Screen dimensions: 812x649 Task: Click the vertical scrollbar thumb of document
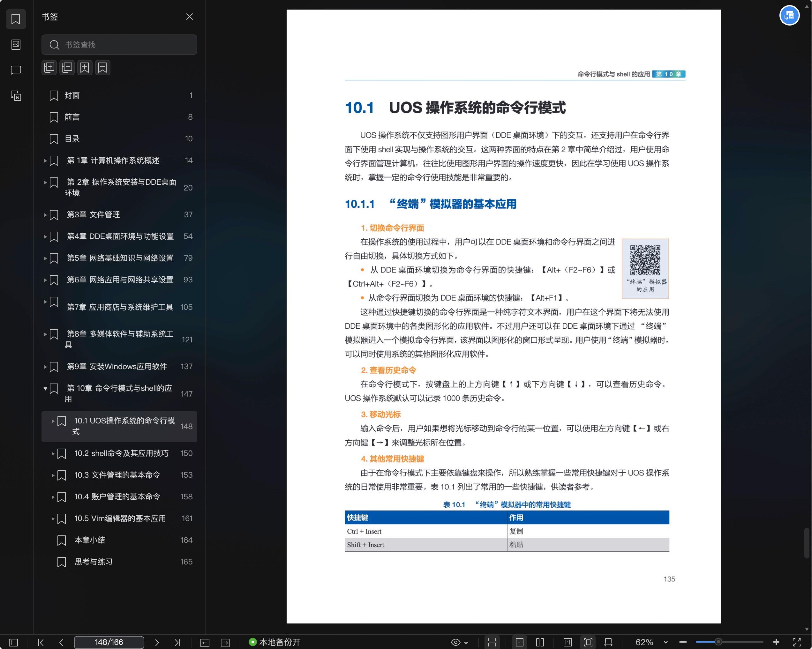(806, 543)
